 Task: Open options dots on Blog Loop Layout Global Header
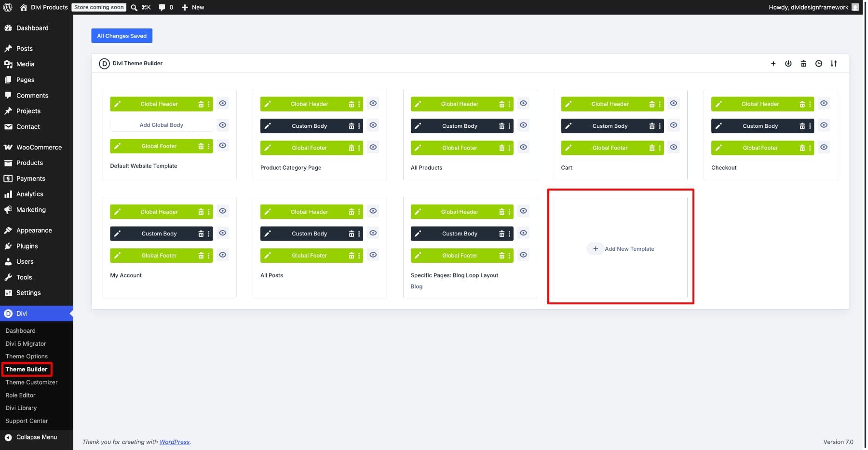point(509,212)
